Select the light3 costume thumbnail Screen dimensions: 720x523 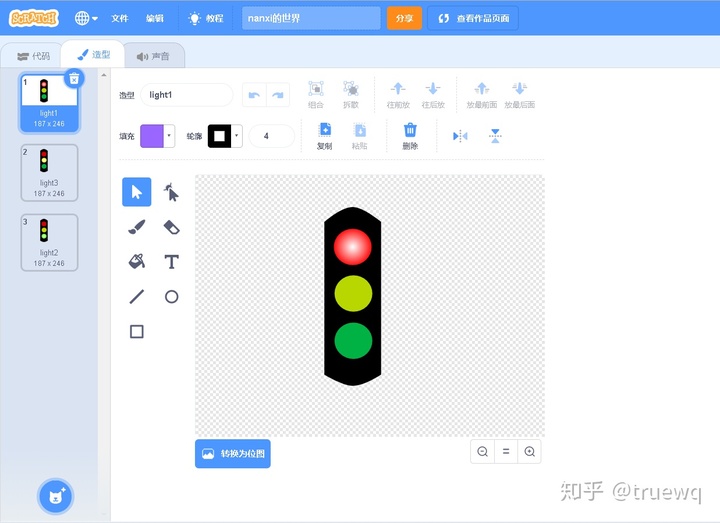pos(49,173)
